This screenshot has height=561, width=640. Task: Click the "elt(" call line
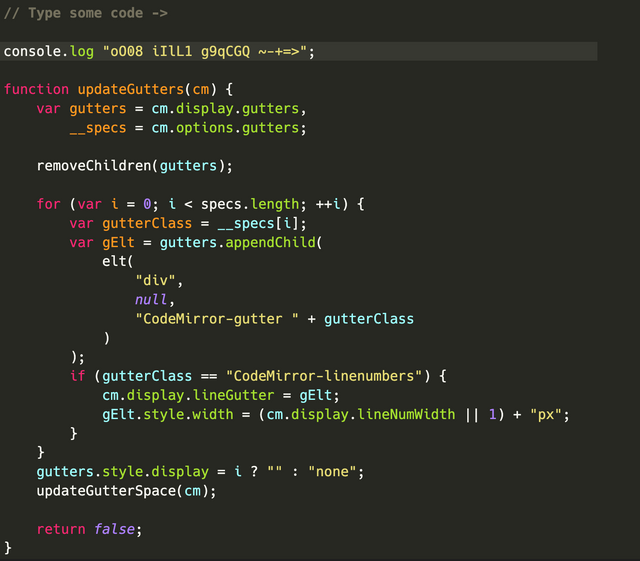coord(118,261)
